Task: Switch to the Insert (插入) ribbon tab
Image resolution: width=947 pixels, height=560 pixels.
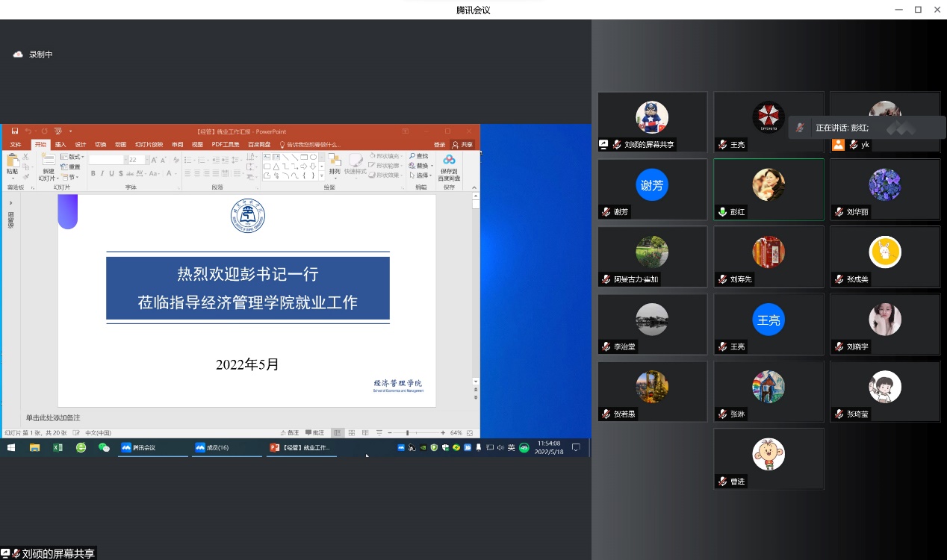Action: (x=60, y=145)
